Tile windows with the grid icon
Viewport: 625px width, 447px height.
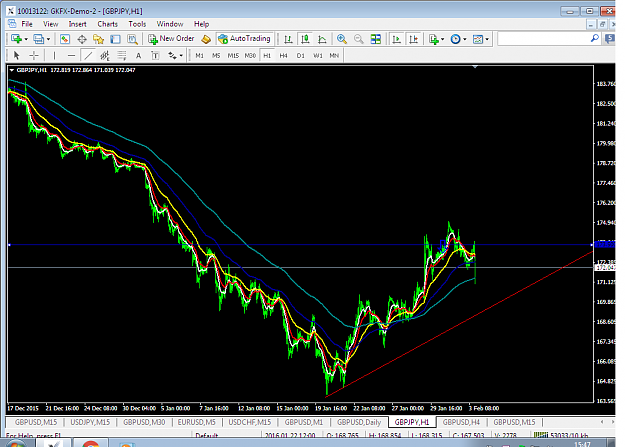(375, 39)
